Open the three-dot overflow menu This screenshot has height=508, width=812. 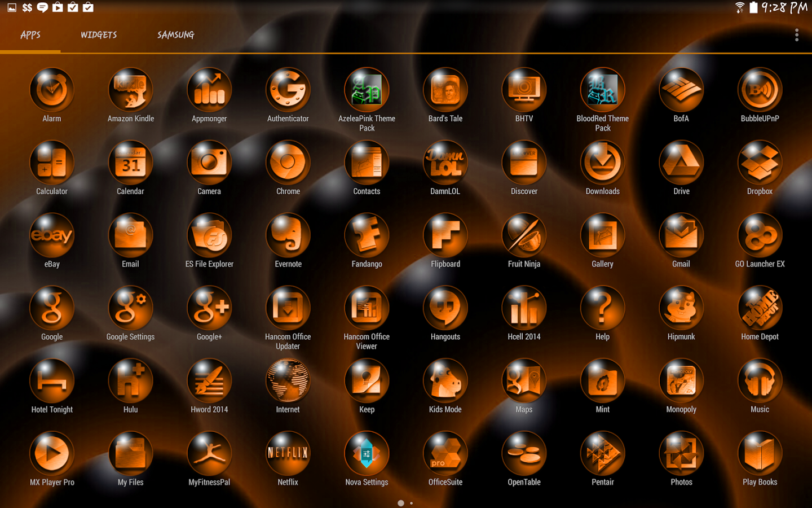point(797,35)
